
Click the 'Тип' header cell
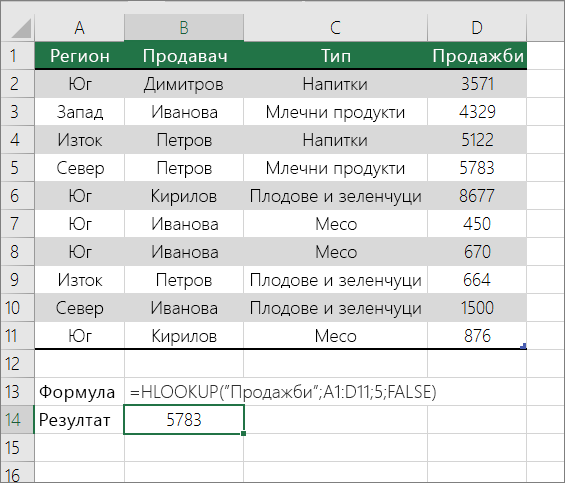tap(335, 56)
